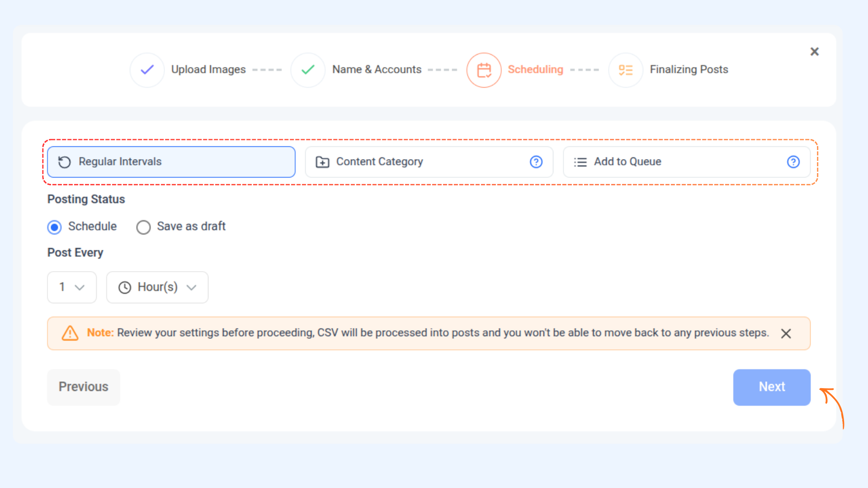The height and width of the screenshot is (488, 868).
Task: Expand the interval number dropdown showing 1
Action: pyautogui.click(x=72, y=287)
